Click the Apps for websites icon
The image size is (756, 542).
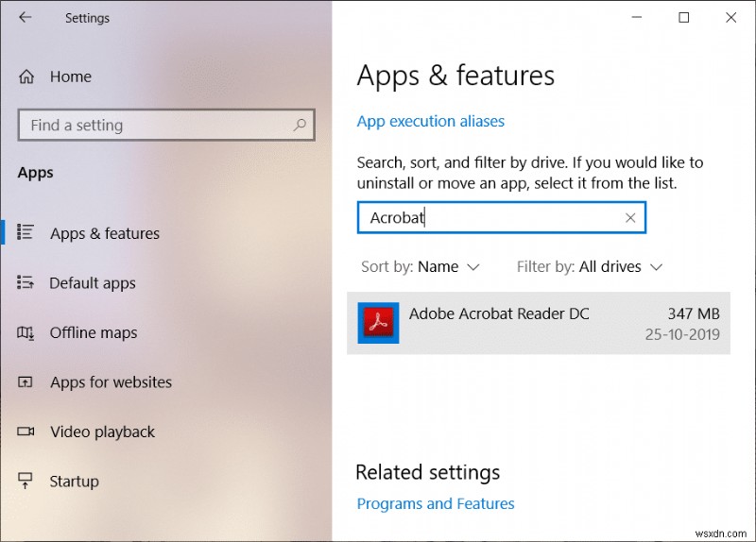pyautogui.click(x=26, y=382)
